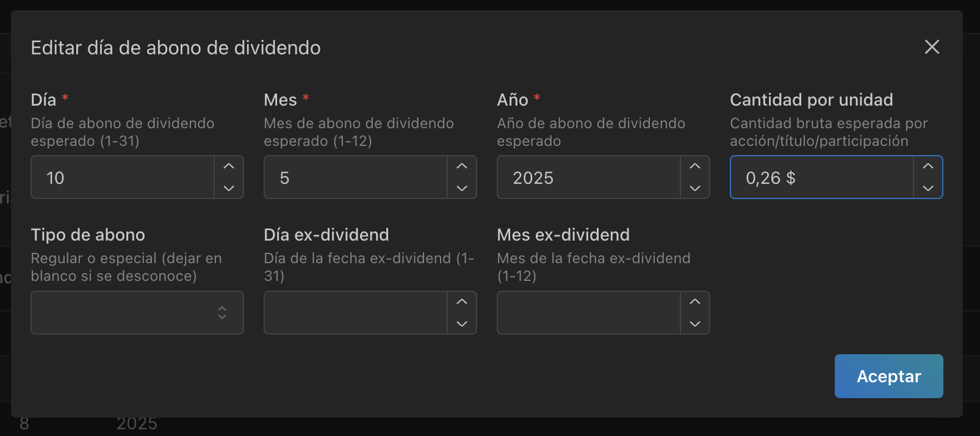Increase the Día value with up arrow
The image size is (980, 436).
229,166
